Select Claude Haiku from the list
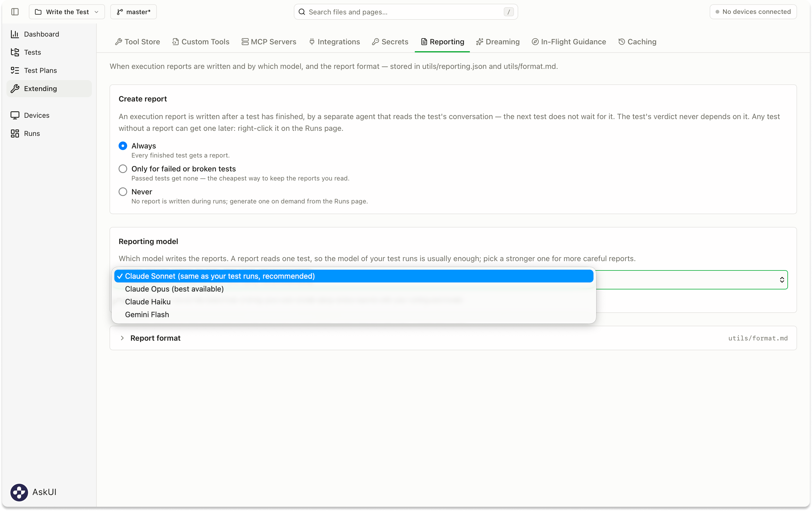The width and height of the screenshot is (812, 511). click(x=353, y=302)
